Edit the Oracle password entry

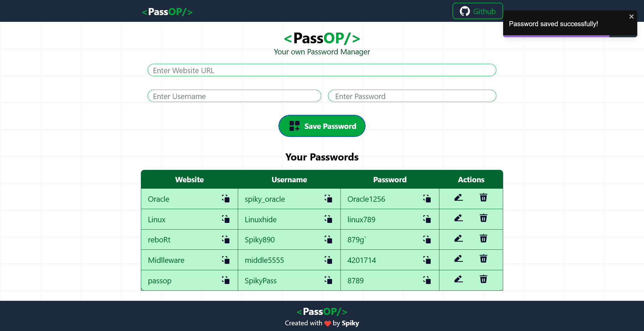pos(459,198)
